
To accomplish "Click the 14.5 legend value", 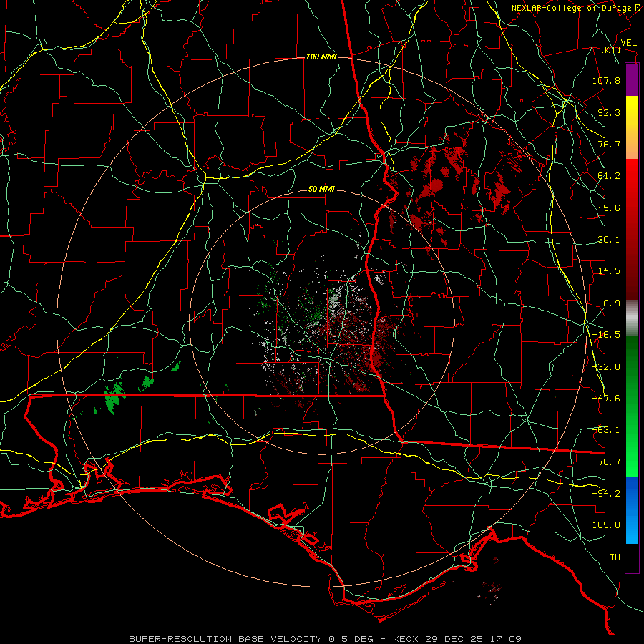I will [609, 271].
